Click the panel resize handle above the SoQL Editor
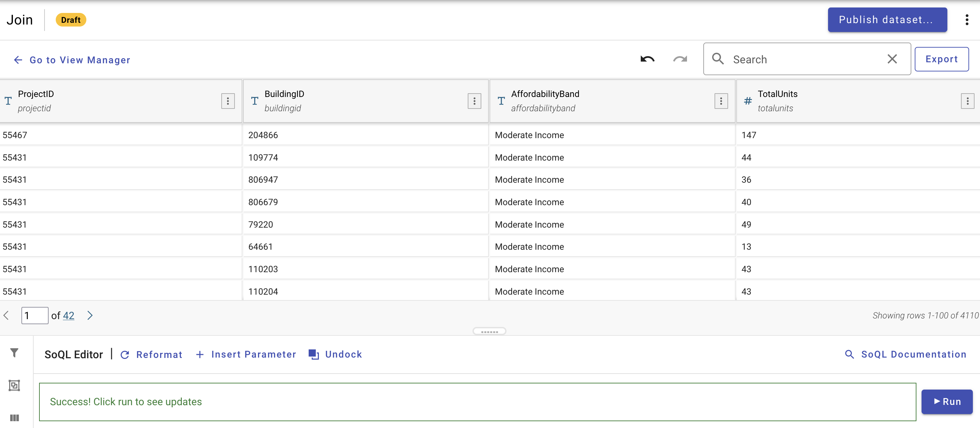 (489, 331)
